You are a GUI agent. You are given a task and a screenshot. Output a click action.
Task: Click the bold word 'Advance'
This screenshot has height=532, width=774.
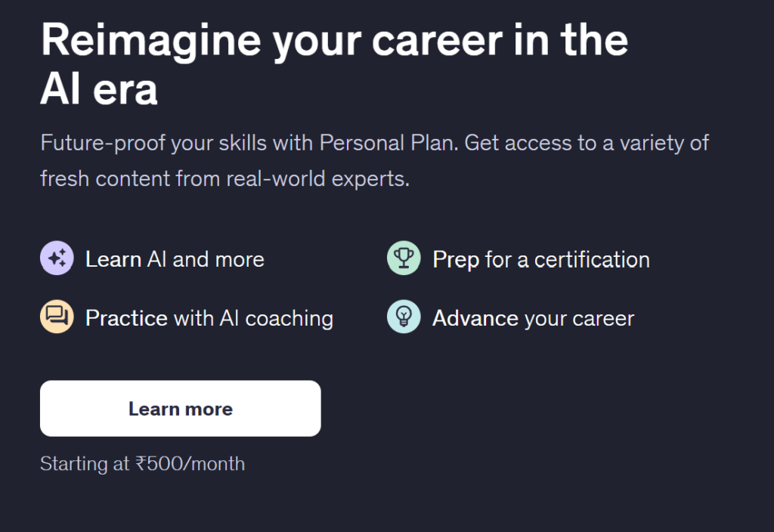475,317
